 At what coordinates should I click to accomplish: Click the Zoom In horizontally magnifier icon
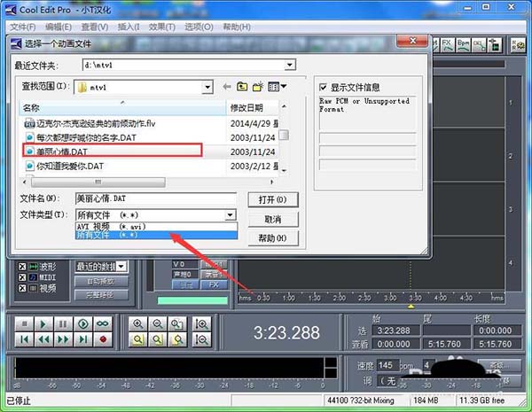click(137, 324)
